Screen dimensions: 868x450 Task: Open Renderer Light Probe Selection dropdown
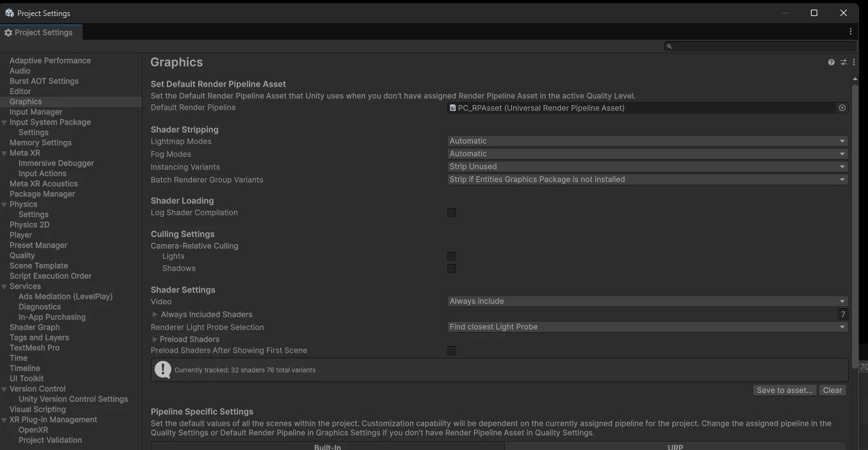(x=647, y=327)
